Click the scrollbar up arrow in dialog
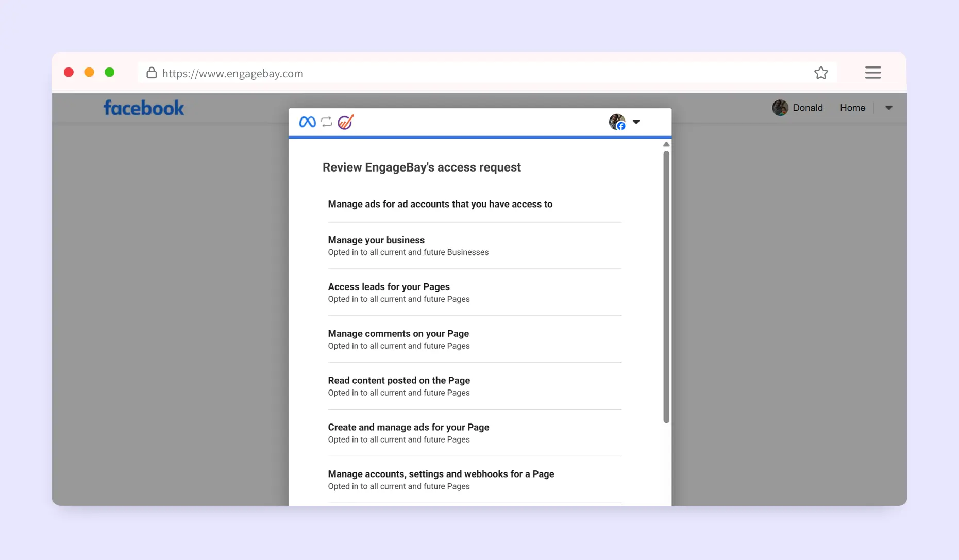Viewport: 959px width, 560px height. 666,144
